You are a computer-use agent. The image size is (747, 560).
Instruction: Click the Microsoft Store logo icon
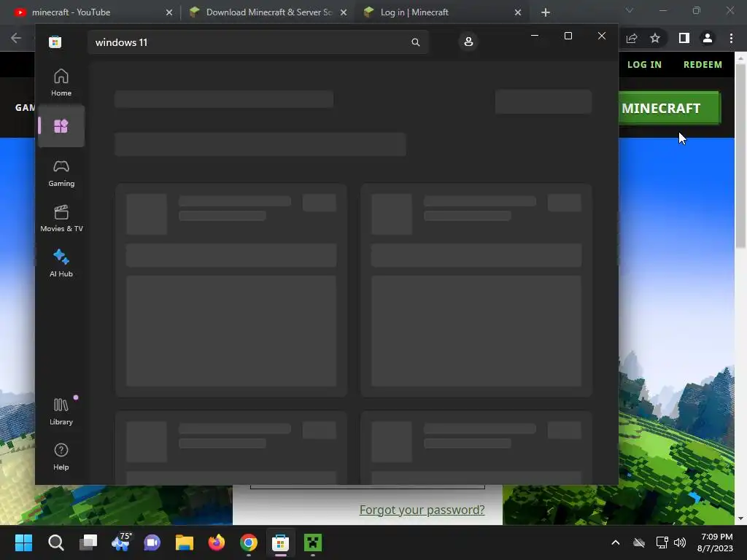55,42
